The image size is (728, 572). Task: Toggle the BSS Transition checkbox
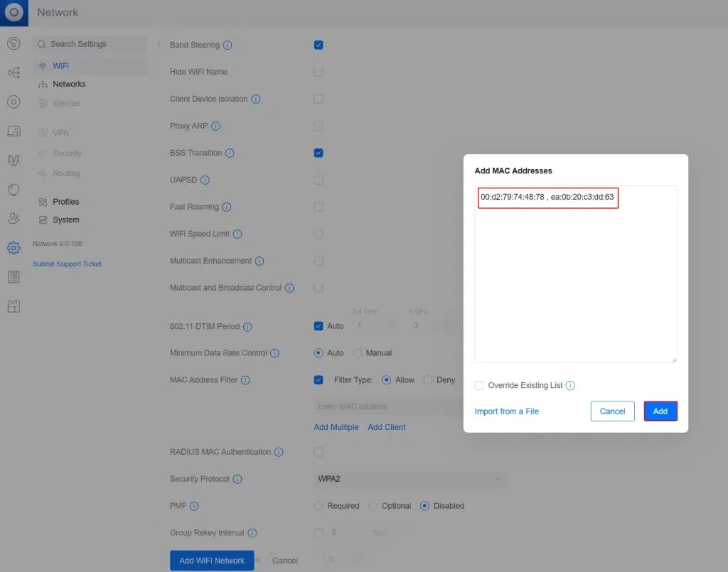[x=318, y=153]
